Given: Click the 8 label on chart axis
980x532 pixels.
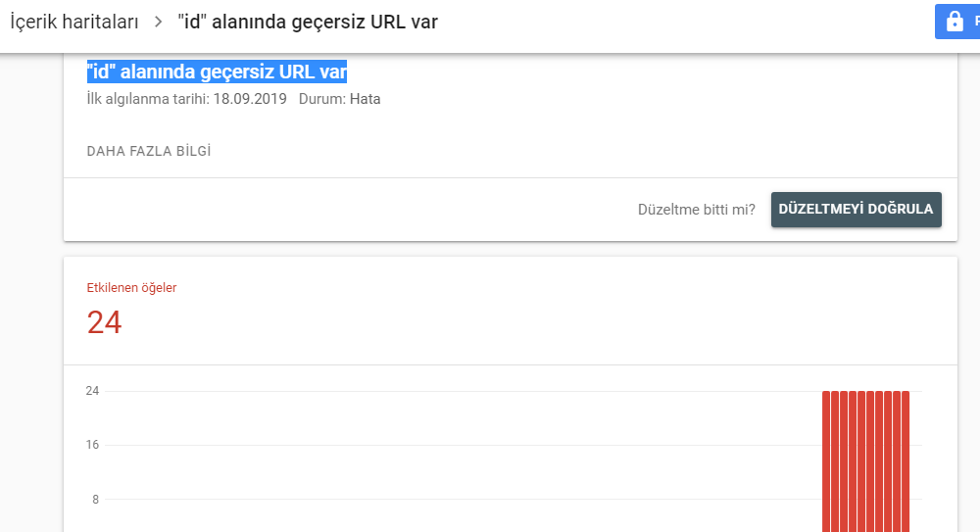Looking at the screenshot, I should tap(96, 499).
